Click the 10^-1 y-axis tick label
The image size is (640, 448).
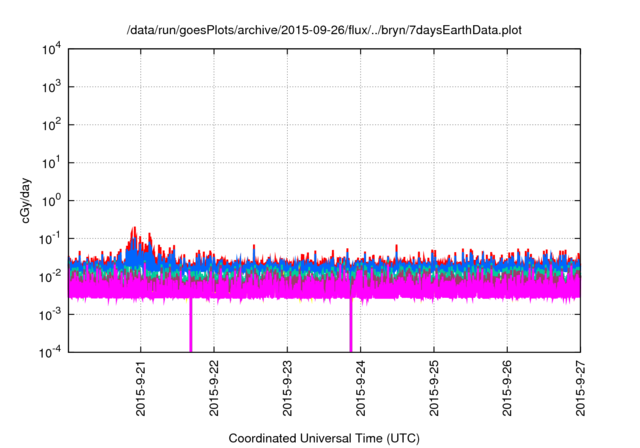pyautogui.click(x=51, y=238)
